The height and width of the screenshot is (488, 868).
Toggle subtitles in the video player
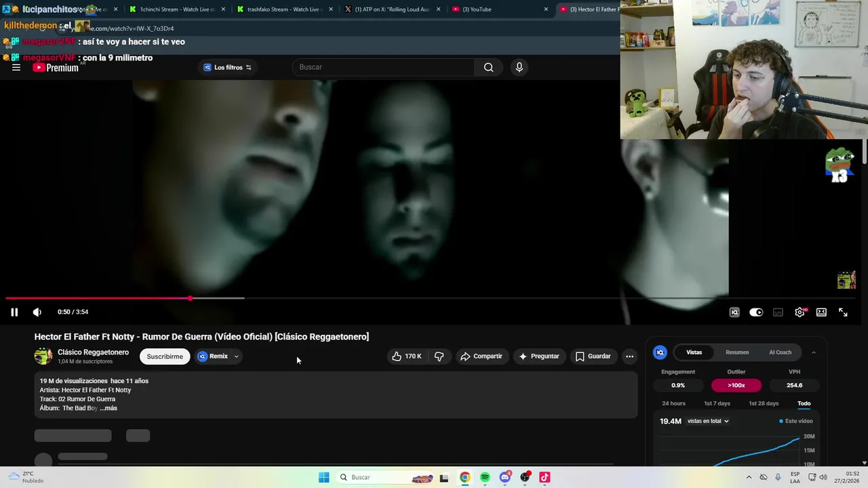tap(778, 312)
